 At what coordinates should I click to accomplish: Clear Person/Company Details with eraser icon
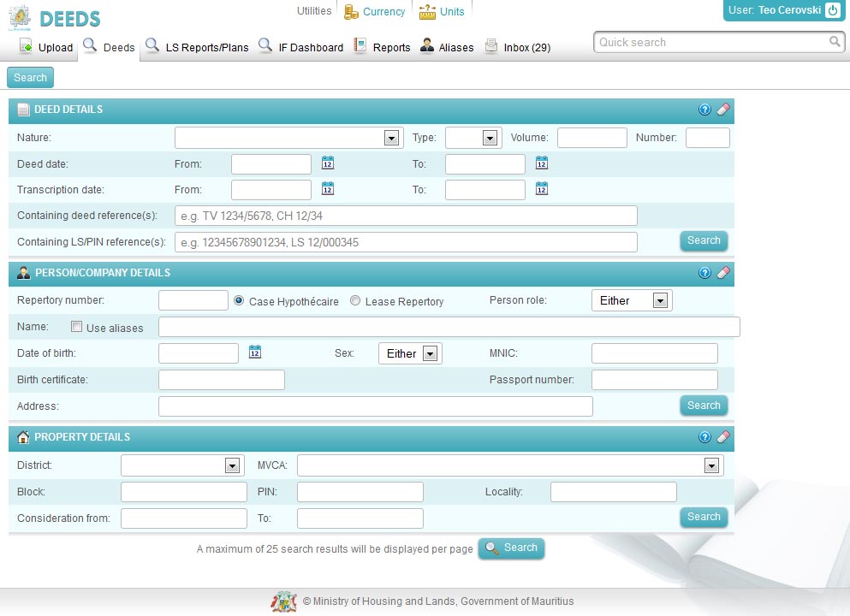pos(723,273)
